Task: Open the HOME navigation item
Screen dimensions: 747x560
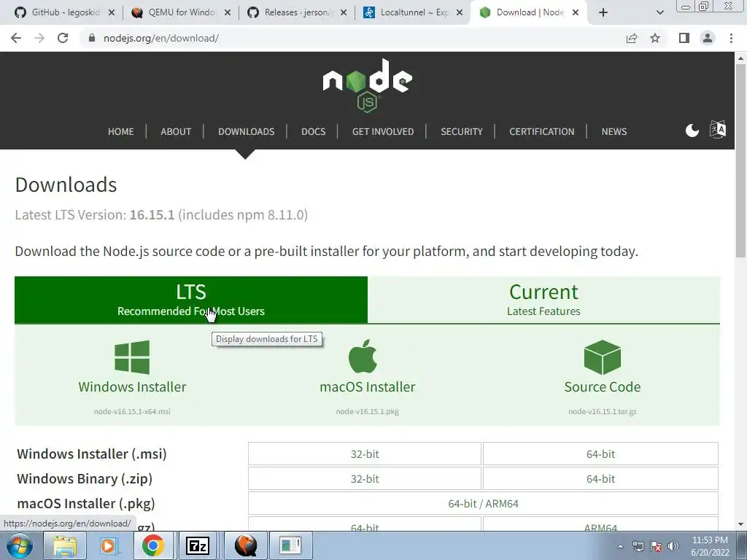Action: pyautogui.click(x=120, y=131)
